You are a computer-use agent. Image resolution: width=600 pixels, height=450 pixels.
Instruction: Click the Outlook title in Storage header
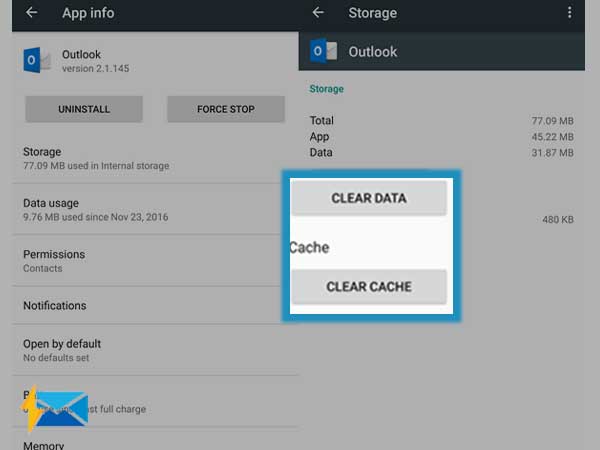tap(373, 52)
